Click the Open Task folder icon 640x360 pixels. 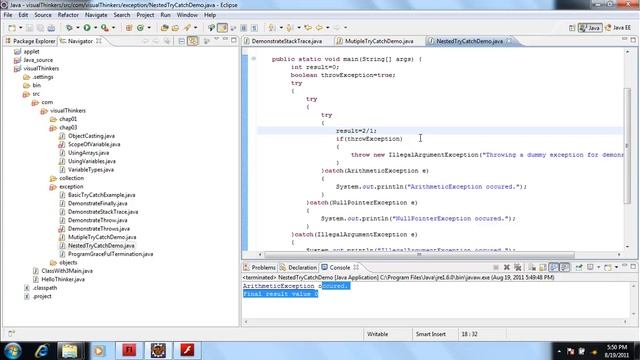tap(175, 28)
